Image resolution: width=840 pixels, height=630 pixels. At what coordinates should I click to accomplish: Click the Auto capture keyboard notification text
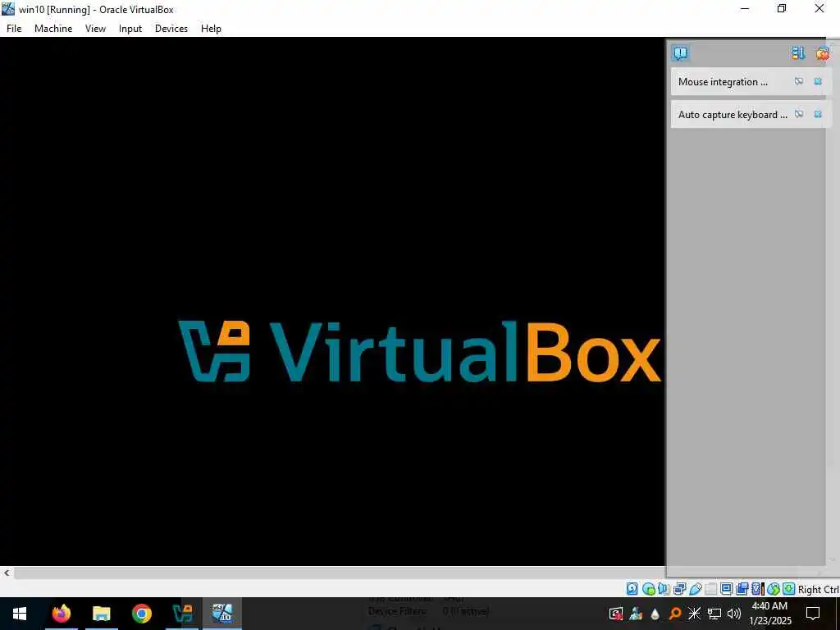click(733, 115)
